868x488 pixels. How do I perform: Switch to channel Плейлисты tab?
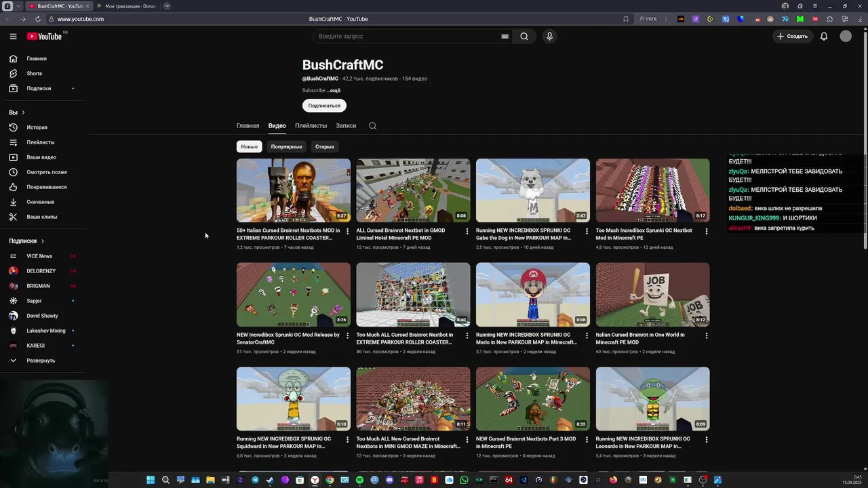[311, 125]
